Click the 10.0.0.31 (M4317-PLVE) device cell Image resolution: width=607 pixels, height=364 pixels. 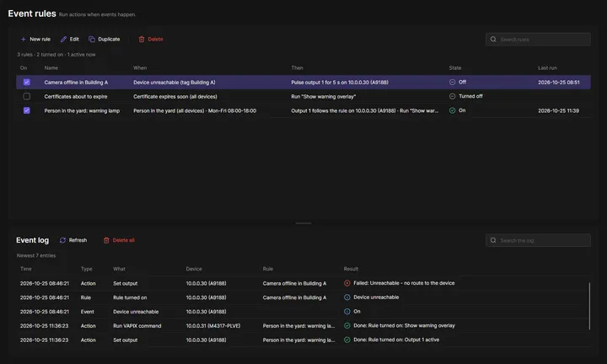[x=213, y=326]
